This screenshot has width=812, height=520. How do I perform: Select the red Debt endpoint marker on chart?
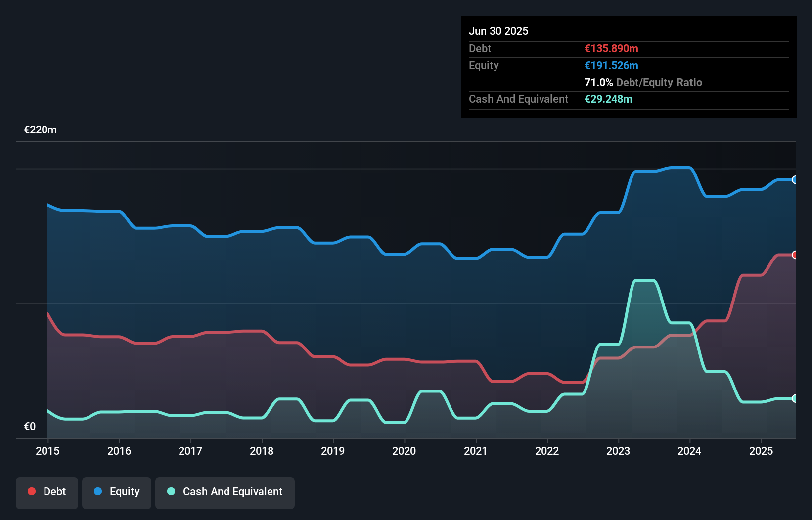click(795, 255)
